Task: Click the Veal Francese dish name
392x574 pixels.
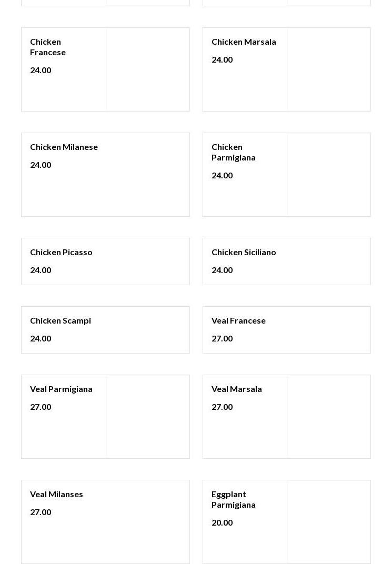Action: pos(238,320)
